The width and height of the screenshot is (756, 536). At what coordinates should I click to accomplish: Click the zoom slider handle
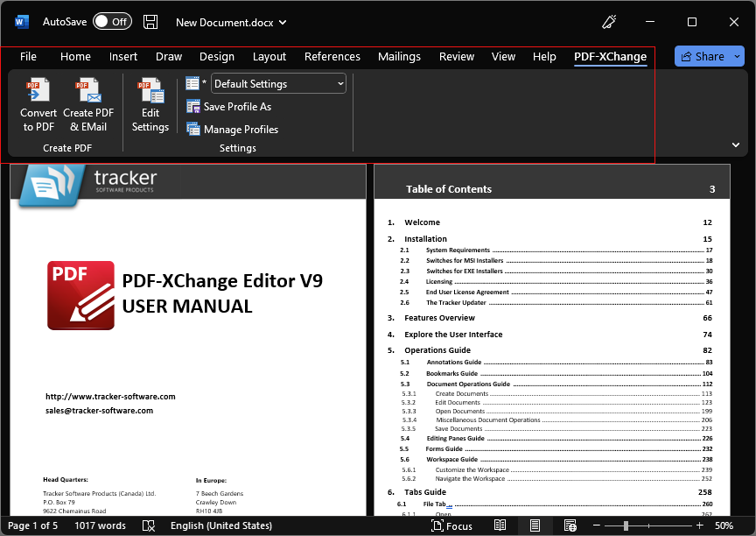pos(626,525)
